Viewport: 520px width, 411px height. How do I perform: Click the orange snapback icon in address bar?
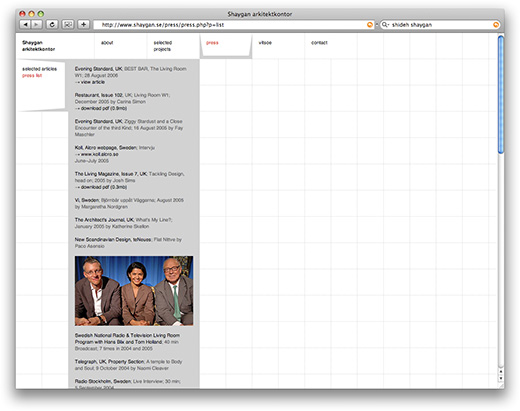click(x=370, y=25)
